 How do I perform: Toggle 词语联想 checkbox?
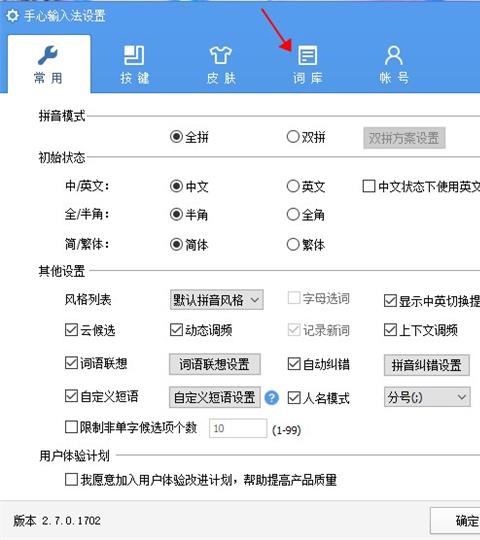pos(71,363)
